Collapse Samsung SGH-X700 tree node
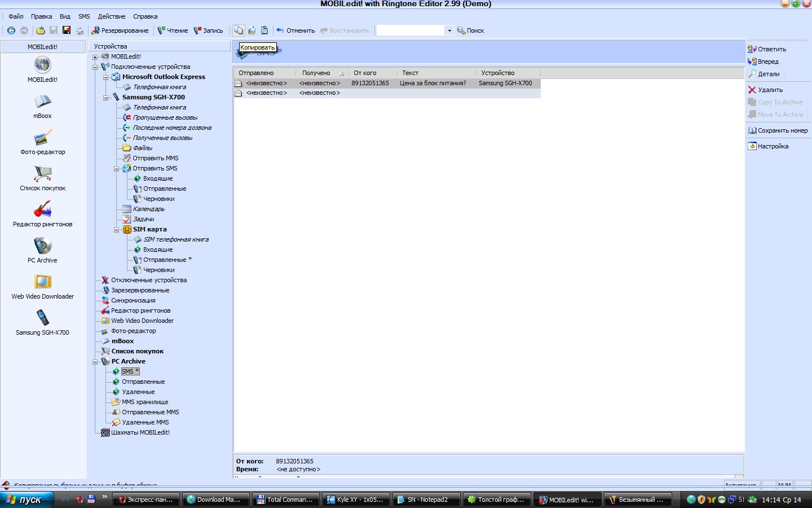Viewport: 812px width, 508px height. click(x=105, y=98)
